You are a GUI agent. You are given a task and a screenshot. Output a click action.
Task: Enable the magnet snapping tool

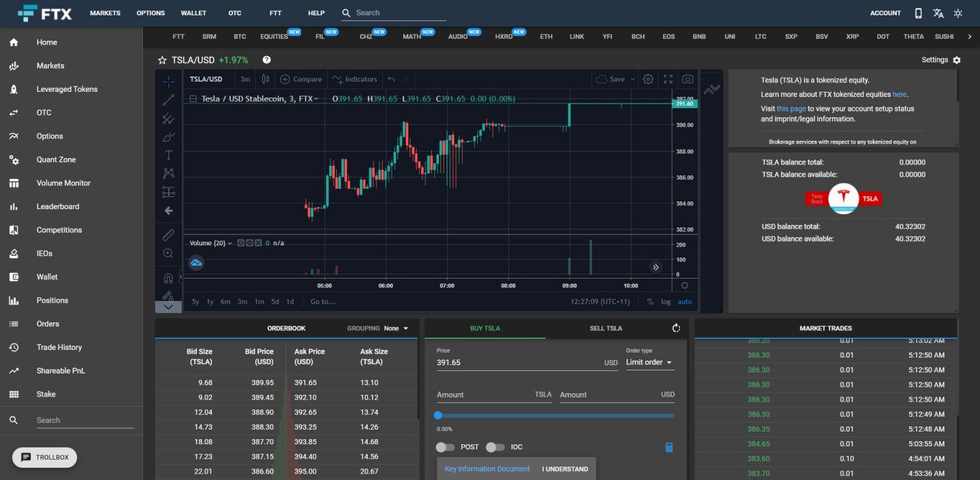[168, 277]
